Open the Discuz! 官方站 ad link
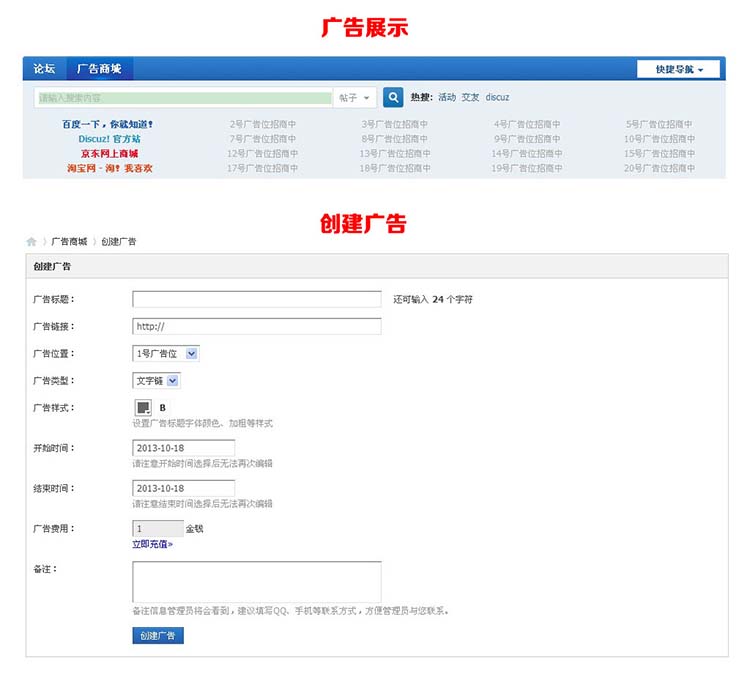 coord(110,139)
